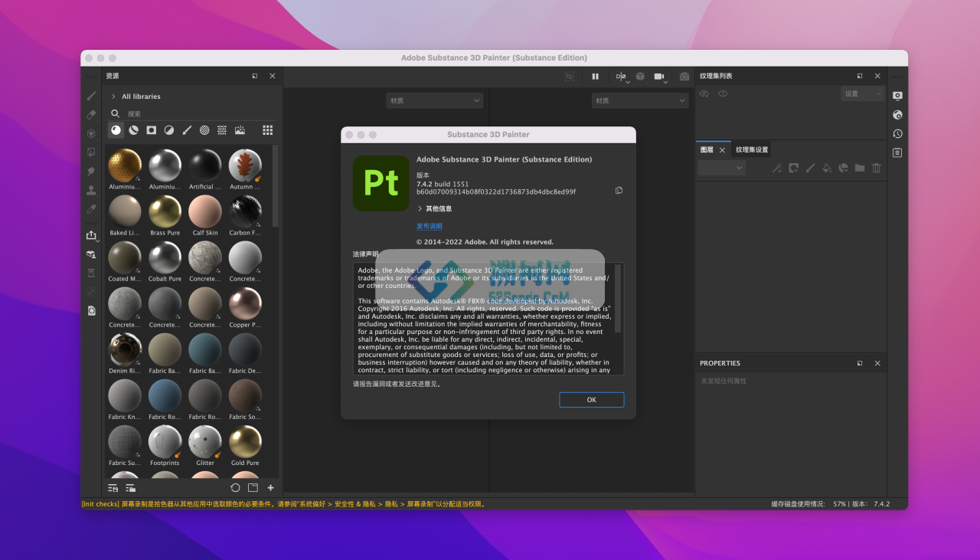This screenshot has height=560, width=980.
Task: Toggle saved searches list icon in Assets
Action: [x=113, y=487]
